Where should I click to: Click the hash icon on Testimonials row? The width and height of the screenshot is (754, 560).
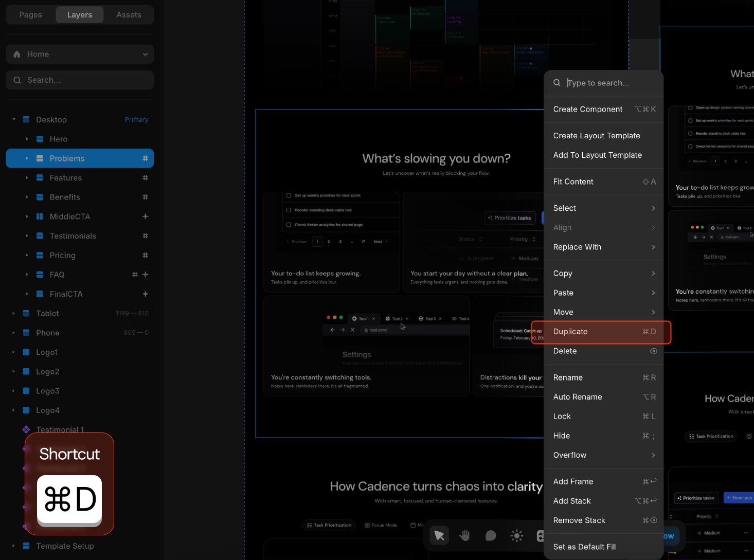[x=145, y=236]
